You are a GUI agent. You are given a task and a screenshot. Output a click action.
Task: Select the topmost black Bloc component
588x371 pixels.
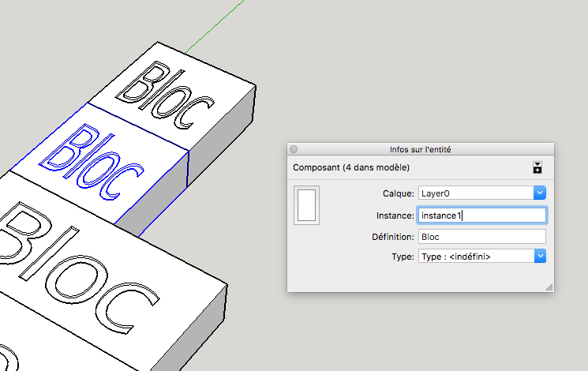pos(165,95)
